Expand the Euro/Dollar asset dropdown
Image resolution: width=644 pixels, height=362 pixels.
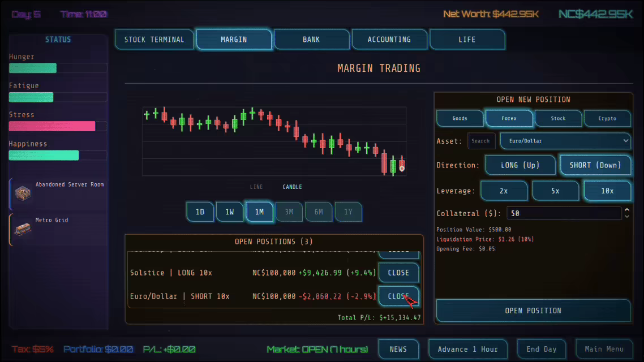[565, 141]
